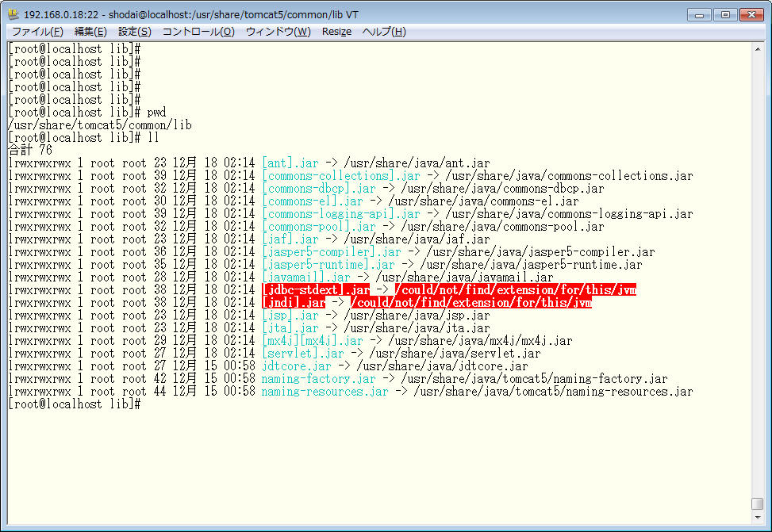The image size is (772, 532).
Task: Click the scrollbar up arrow
Action: click(758, 49)
